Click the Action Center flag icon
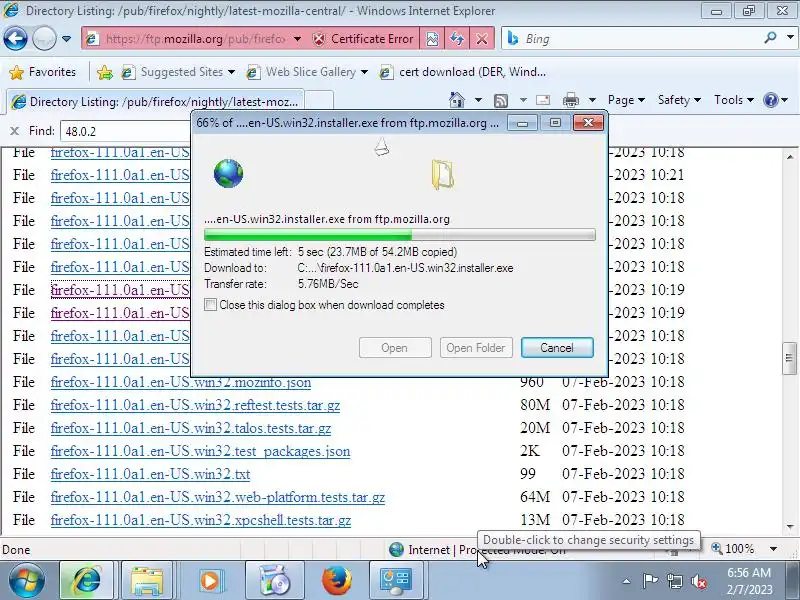Image resolution: width=800 pixels, height=600 pixels. coord(650,581)
